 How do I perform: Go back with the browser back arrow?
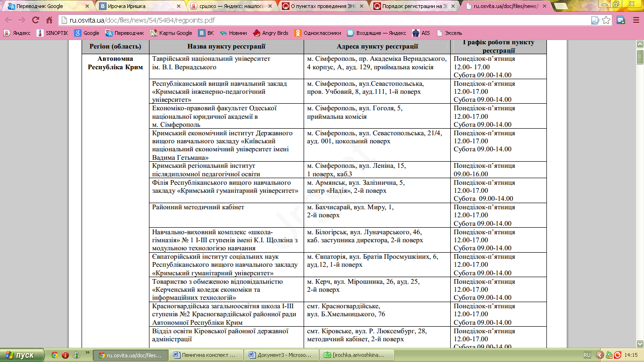9,20
